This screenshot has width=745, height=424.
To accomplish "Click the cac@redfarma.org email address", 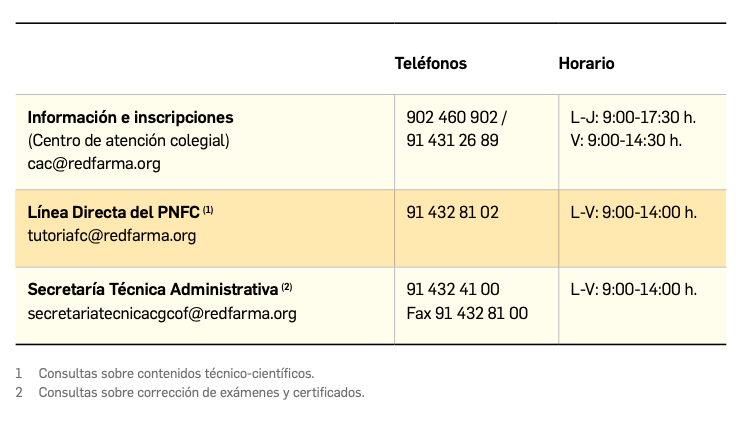I will pos(94,163).
